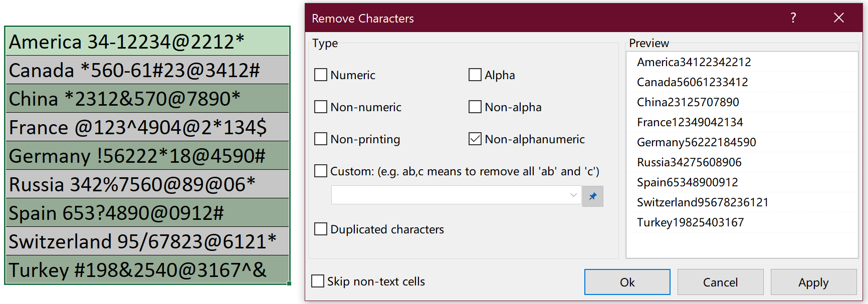Dismiss the dialog using Cancel
The image size is (868, 304).
pos(720,281)
